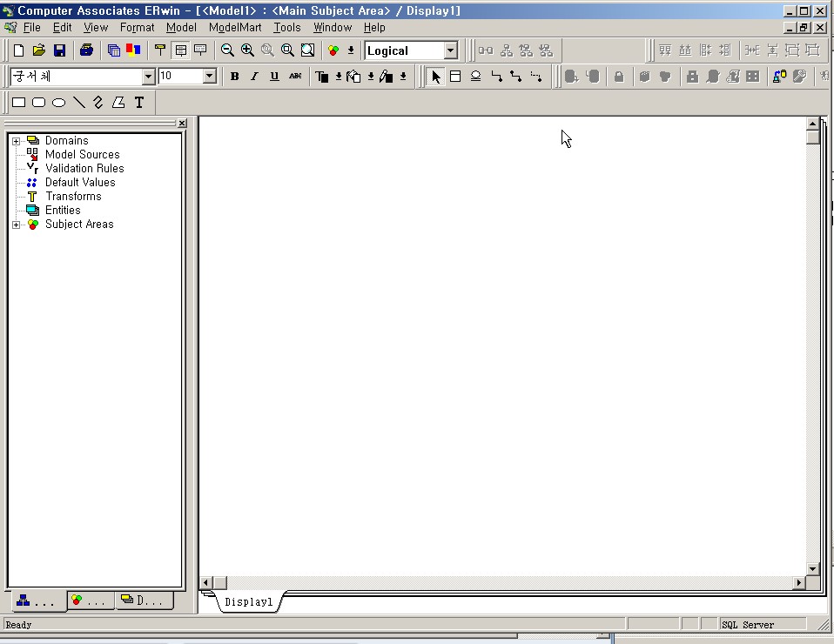Set the line color with the pen swatch
The image size is (834, 644).
[x=387, y=77]
